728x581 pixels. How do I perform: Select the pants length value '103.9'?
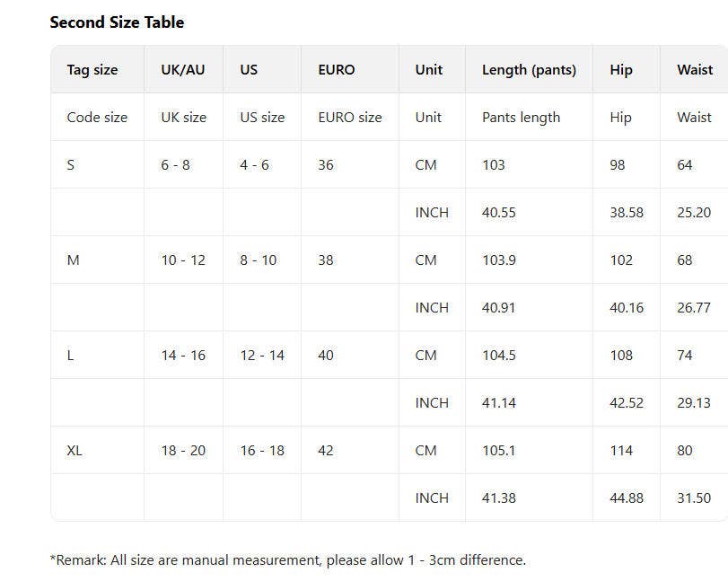(x=498, y=260)
